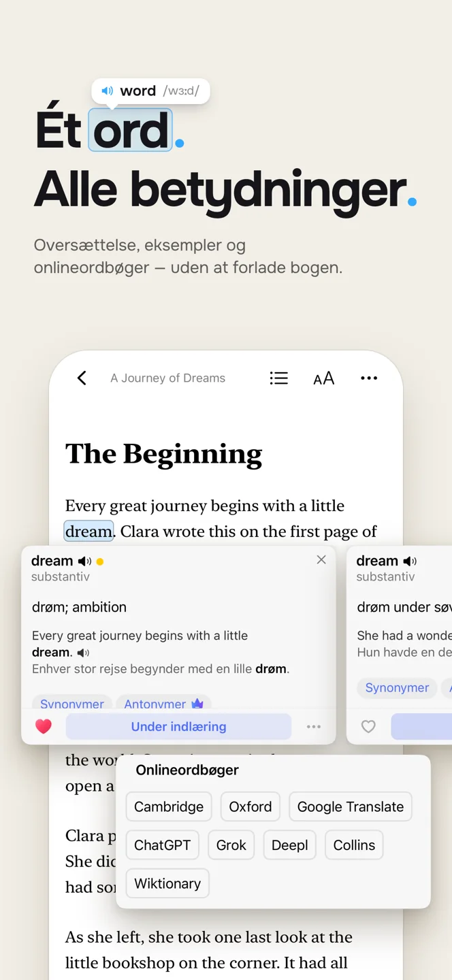The height and width of the screenshot is (980, 452).
Task: Play audio for 'dream' in first card
Action: (84, 561)
